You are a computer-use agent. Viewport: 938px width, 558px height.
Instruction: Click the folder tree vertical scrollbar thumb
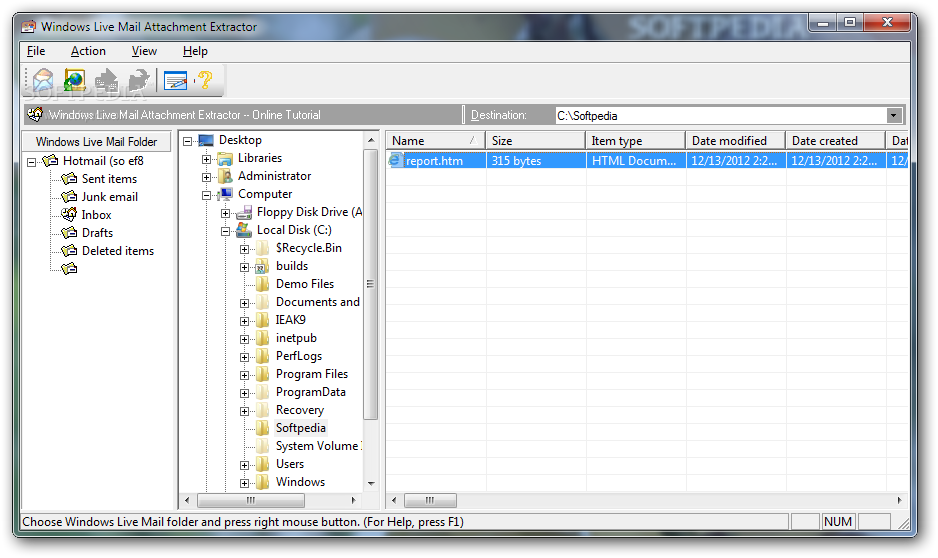pos(371,284)
